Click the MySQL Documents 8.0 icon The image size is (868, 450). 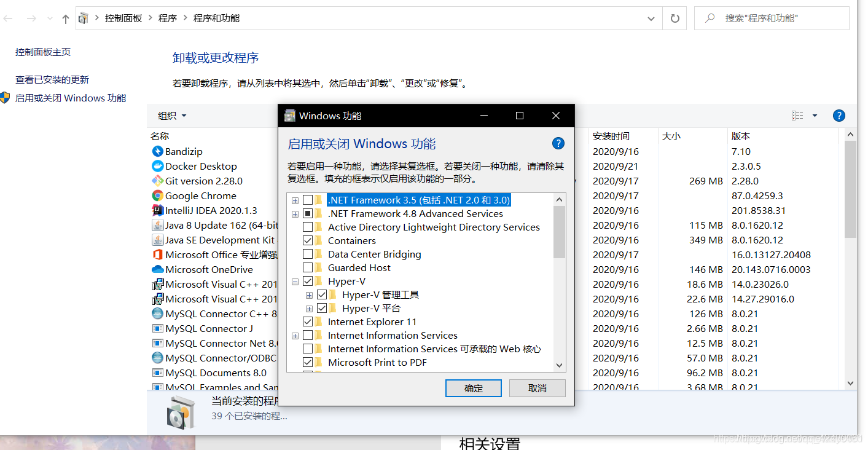click(x=157, y=373)
